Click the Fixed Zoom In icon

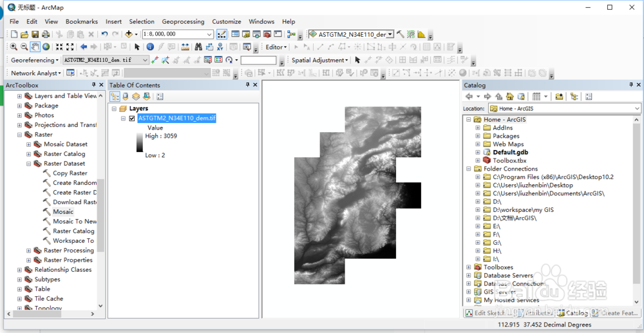point(59,47)
